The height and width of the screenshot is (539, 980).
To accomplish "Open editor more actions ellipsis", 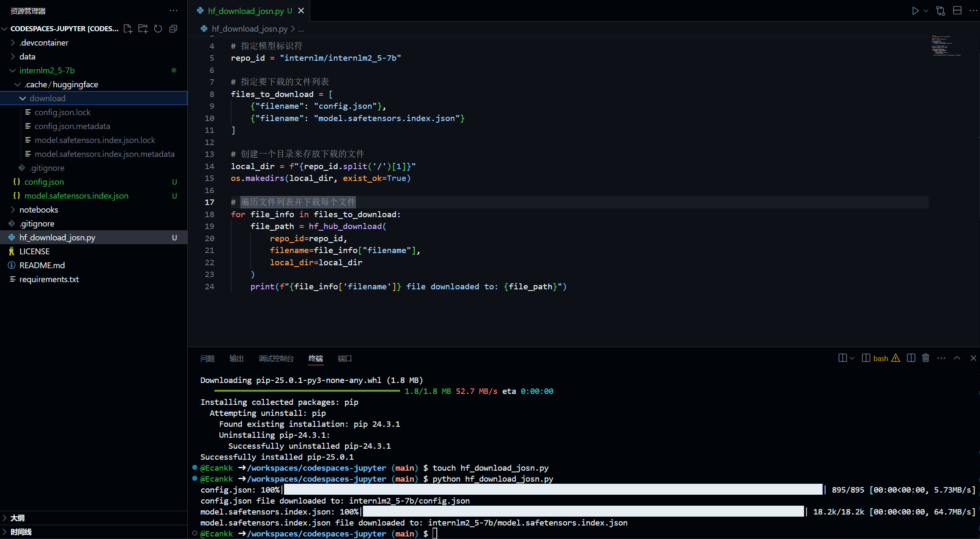I will 973,11.
